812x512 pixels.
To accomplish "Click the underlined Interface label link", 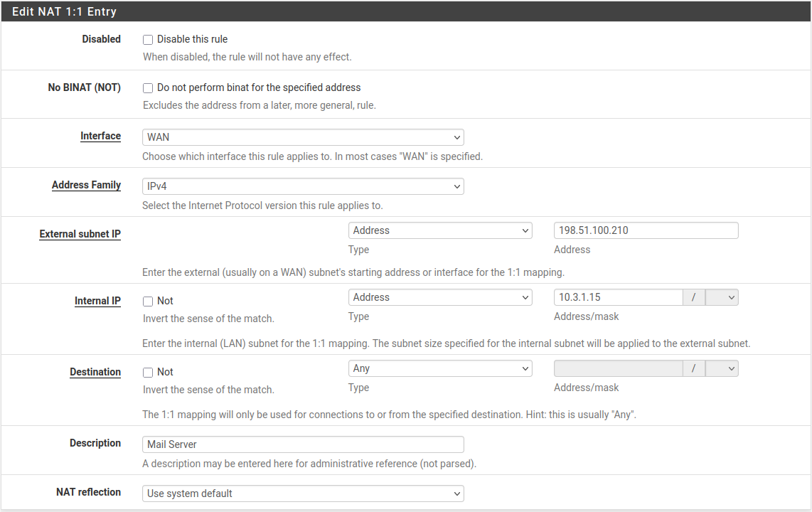I will click(x=100, y=136).
